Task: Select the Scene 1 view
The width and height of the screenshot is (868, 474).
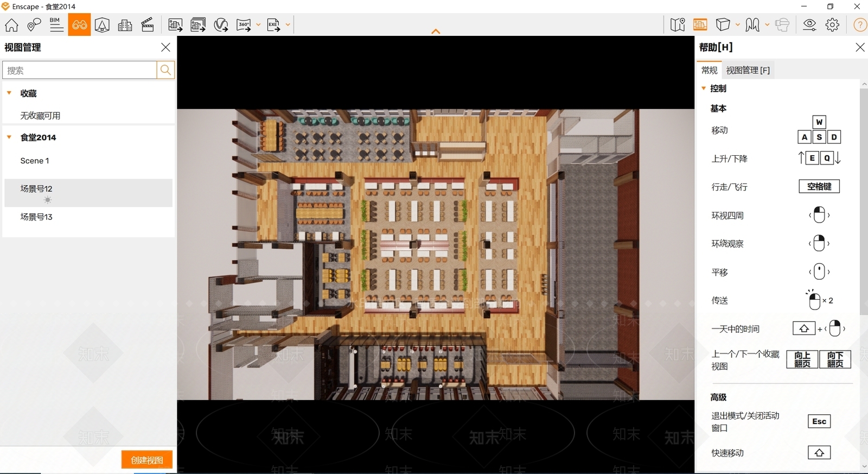Action: click(88, 161)
